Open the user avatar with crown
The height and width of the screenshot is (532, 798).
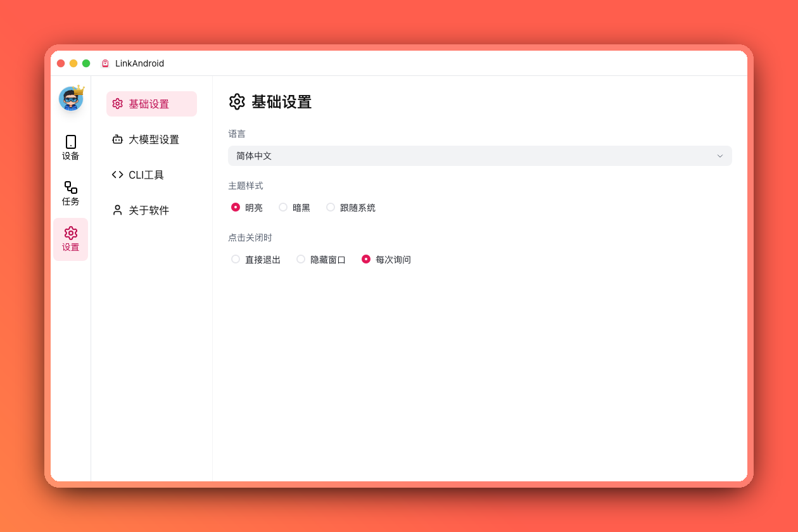coord(71,98)
